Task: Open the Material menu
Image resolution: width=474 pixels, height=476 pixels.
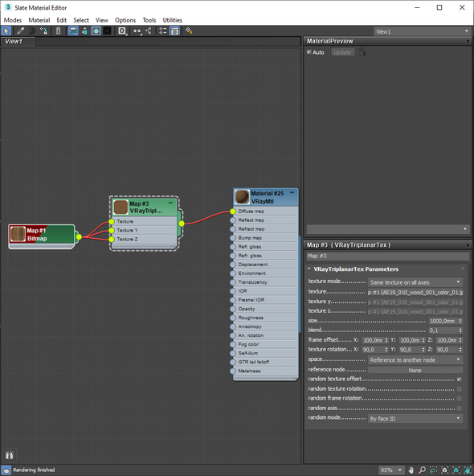Action: coord(39,20)
